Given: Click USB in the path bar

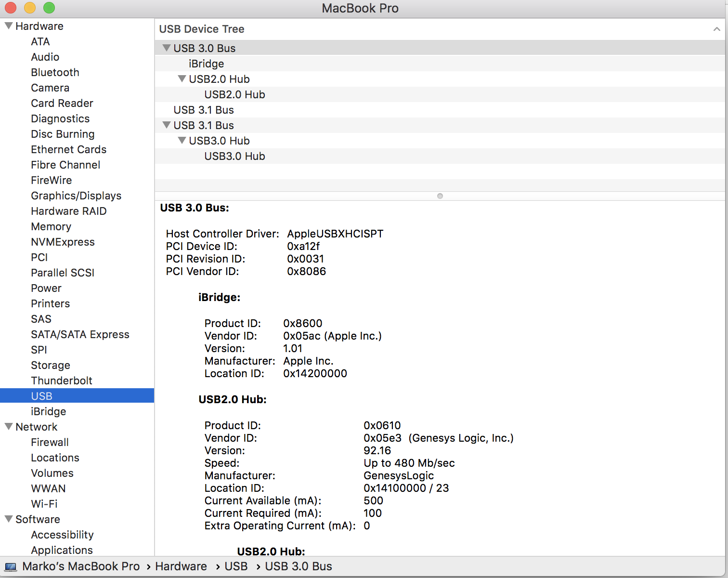Looking at the screenshot, I should pyautogui.click(x=236, y=566).
